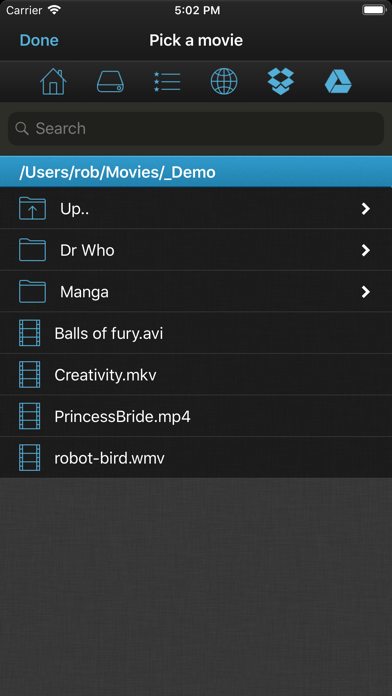Tap the magnifier icon in search bar
The image size is (392, 696).
coord(22,129)
